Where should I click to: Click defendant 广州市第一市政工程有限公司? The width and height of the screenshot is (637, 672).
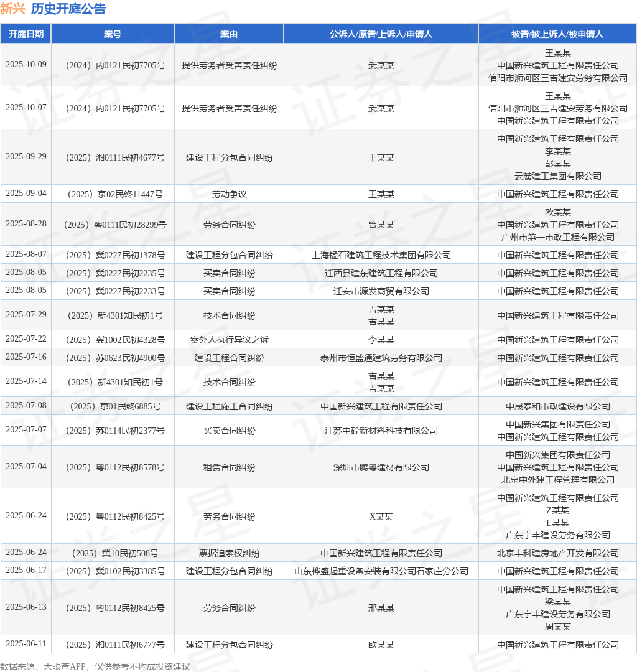pos(558,237)
